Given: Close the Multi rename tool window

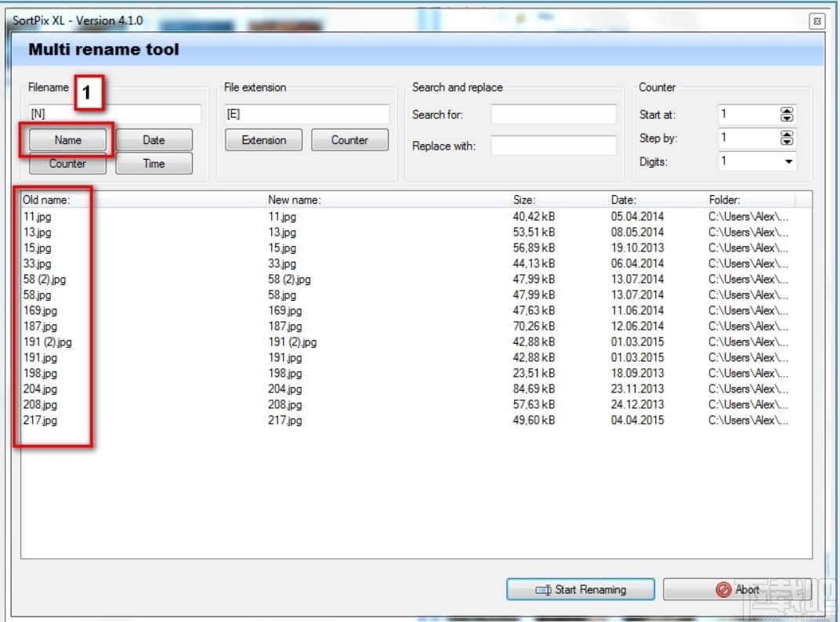Looking at the screenshot, I should click(x=817, y=21).
